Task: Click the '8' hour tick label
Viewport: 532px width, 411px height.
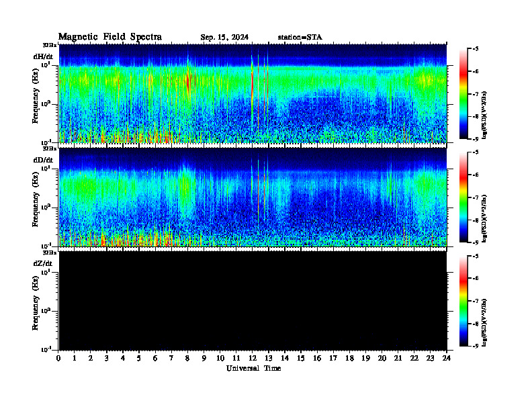Action: (x=187, y=359)
